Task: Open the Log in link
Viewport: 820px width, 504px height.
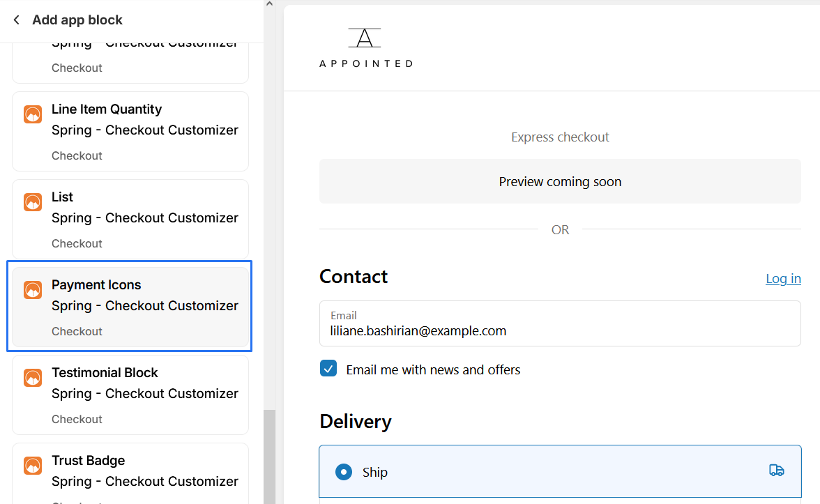Action: tap(782, 279)
